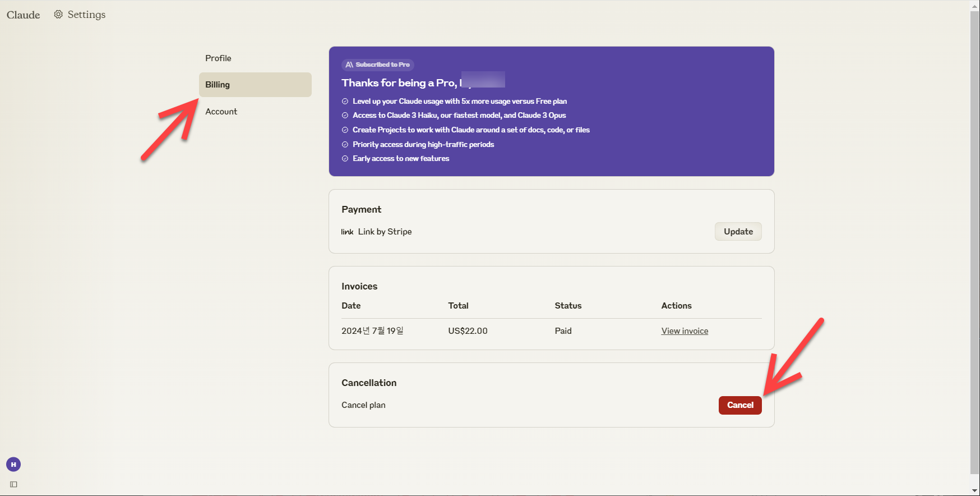The height and width of the screenshot is (496, 980).
Task: Click the Cancellation heading
Action: point(369,383)
